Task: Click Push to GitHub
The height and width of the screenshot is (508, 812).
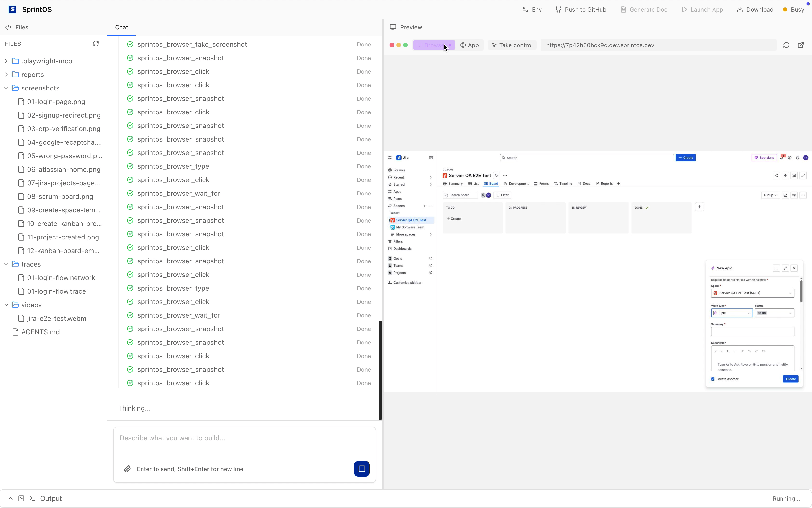Action: [580, 9]
